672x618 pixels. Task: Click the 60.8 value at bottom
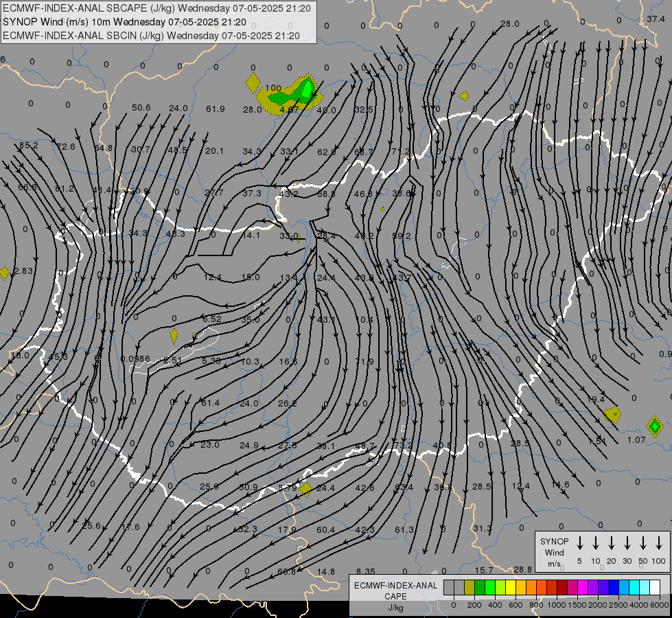tap(286, 572)
